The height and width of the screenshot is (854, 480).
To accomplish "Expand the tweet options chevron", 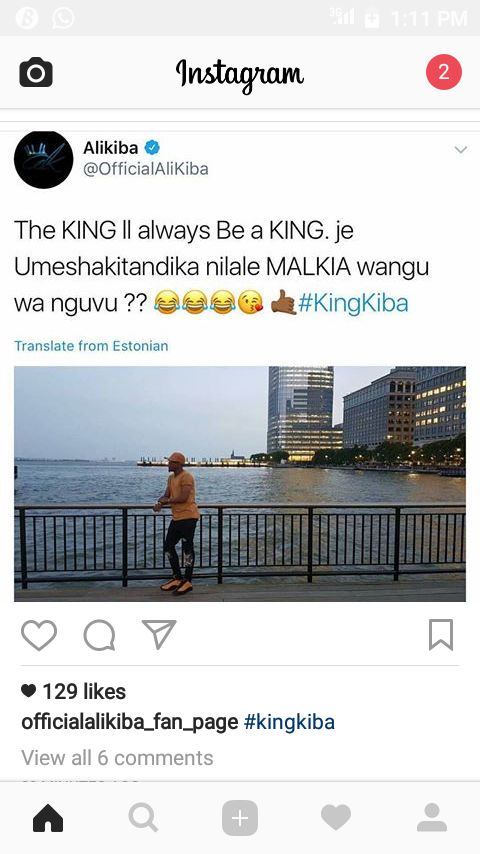I will click(x=461, y=150).
